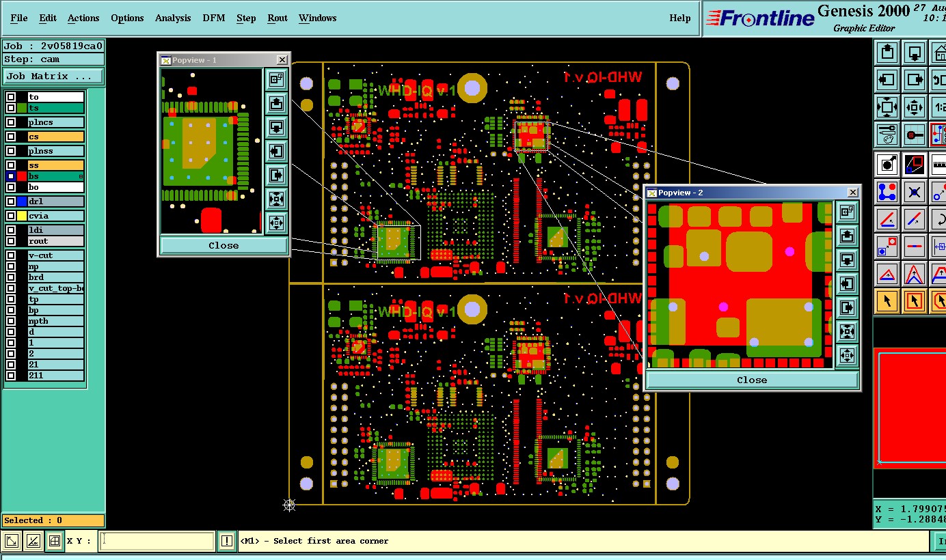Select the black circle with arrow tool
Viewport: 946px width, 560px height.
(887, 164)
